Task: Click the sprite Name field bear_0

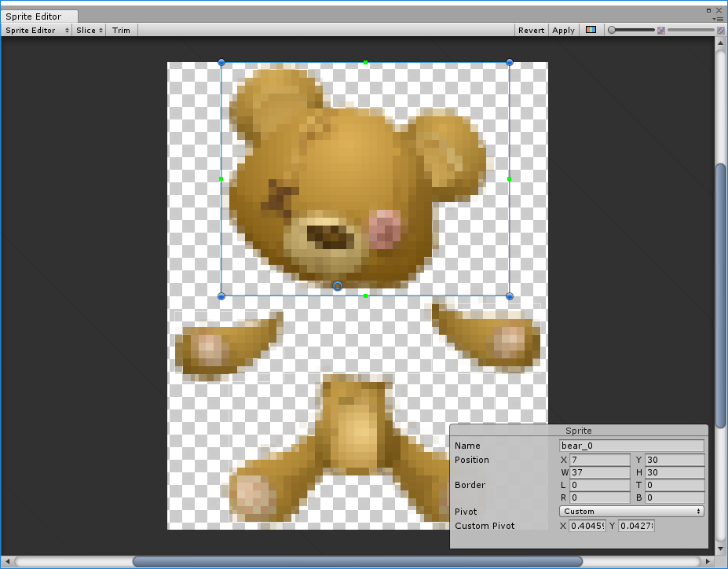Action: (x=631, y=446)
